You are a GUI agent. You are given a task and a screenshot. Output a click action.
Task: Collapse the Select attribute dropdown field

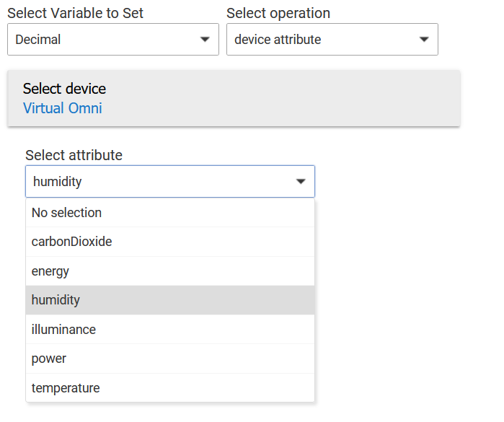pos(169,182)
